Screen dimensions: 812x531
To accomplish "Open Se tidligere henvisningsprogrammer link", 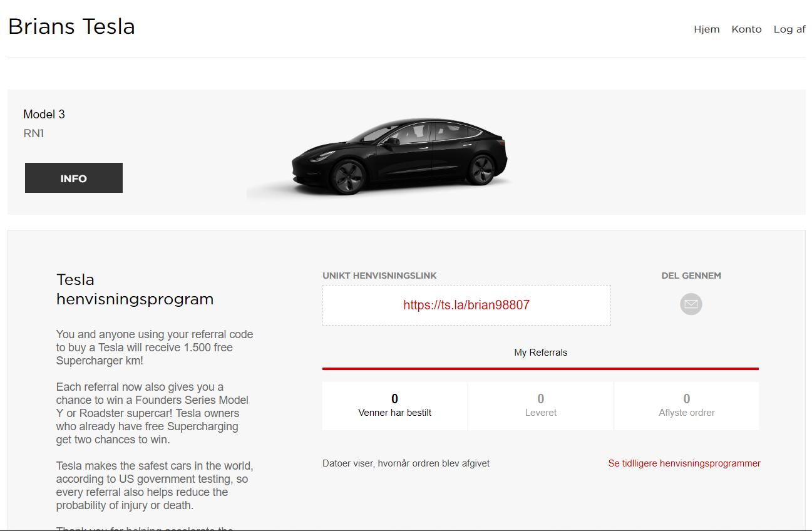I will coord(684,463).
